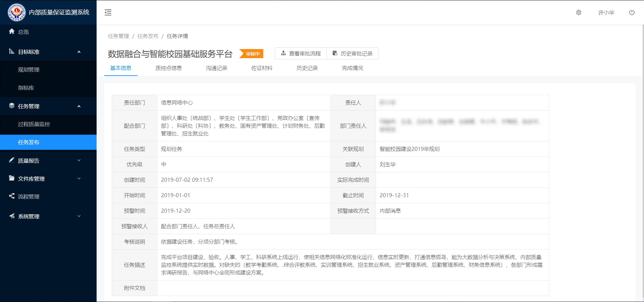Go to 任务管理 breadcrumb link

click(118, 36)
